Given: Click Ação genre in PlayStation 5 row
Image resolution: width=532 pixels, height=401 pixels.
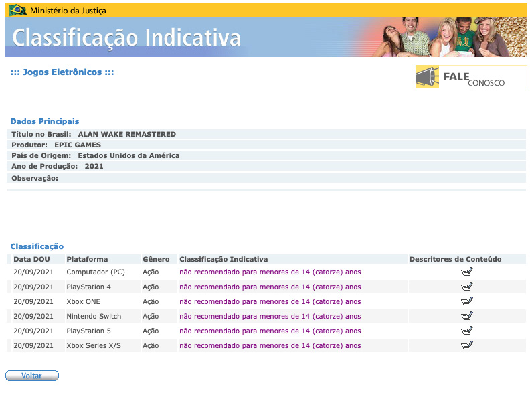Looking at the screenshot, I should [x=151, y=331].
